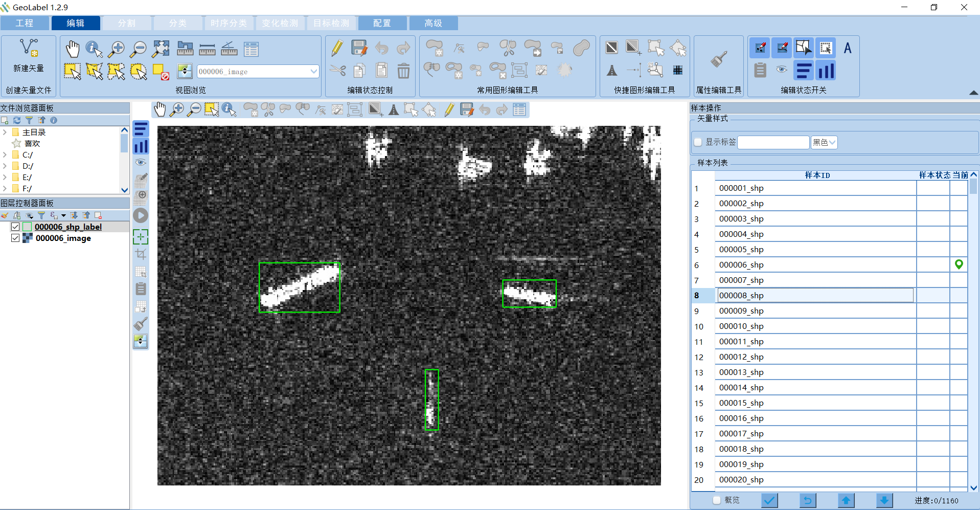The height and width of the screenshot is (510, 980).
Task: Open the 高级 tab
Action: pyautogui.click(x=434, y=23)
